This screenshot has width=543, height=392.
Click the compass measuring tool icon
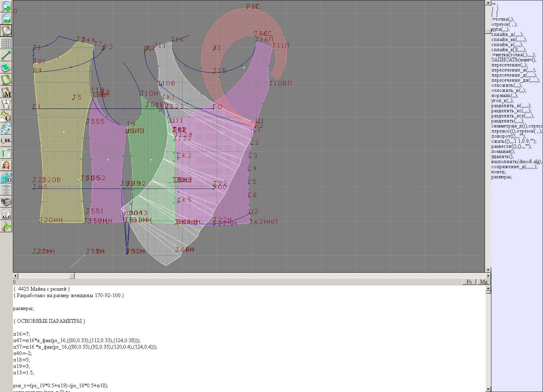tap(6, 104)
